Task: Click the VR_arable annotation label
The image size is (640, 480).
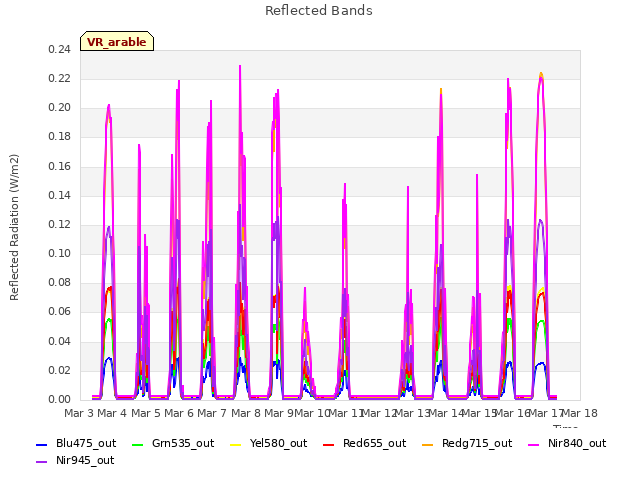Action: (x=117, y=41)
